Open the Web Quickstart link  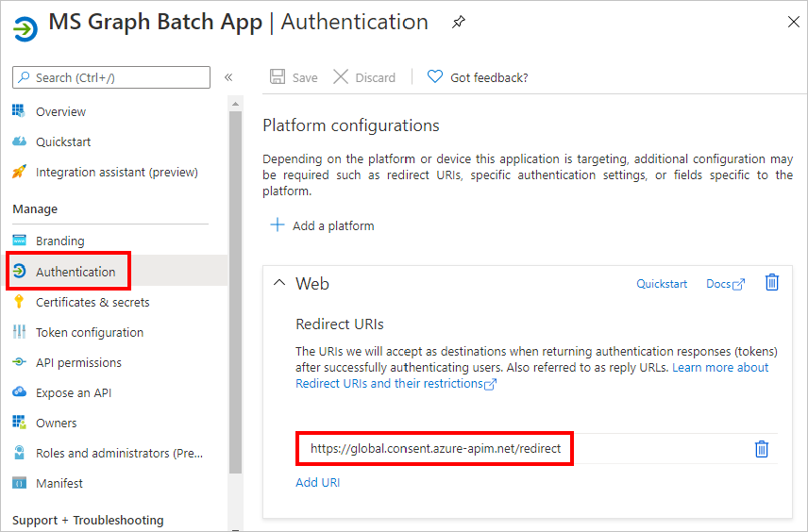[x=662, y=284]
